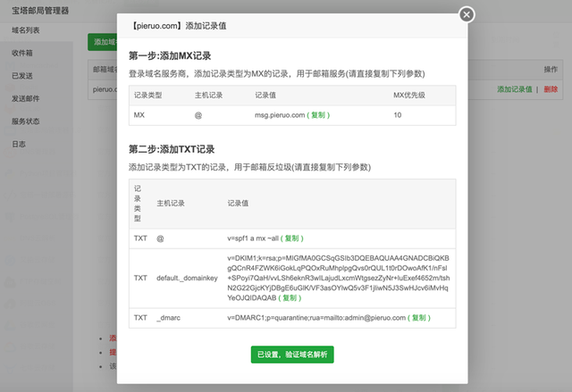This screenshot has height=392, width=572.
Task: Click the MX record type cell
Action: [139, 115]
